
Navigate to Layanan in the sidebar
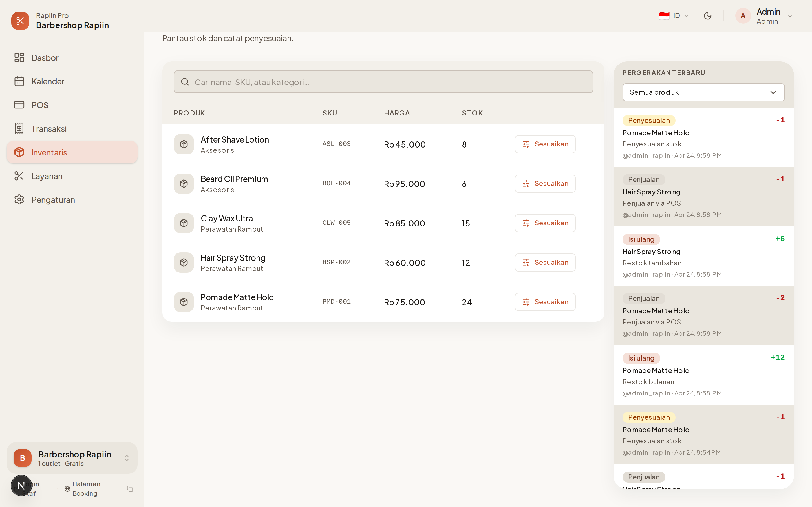coord(47,176)
